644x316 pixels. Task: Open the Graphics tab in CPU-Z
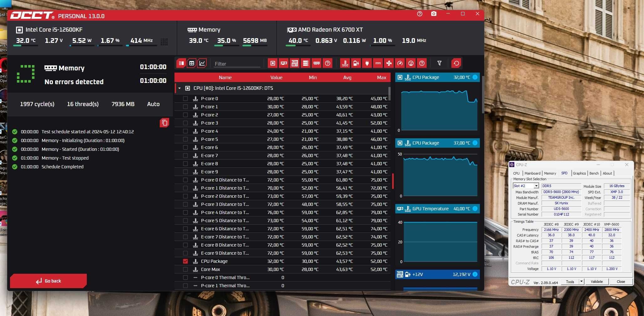[x=579, y=173]
